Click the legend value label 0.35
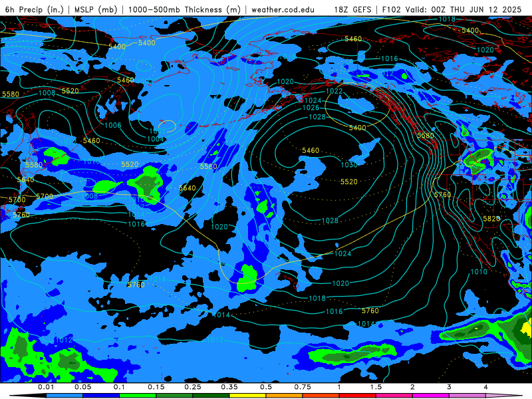 point(229,387)
